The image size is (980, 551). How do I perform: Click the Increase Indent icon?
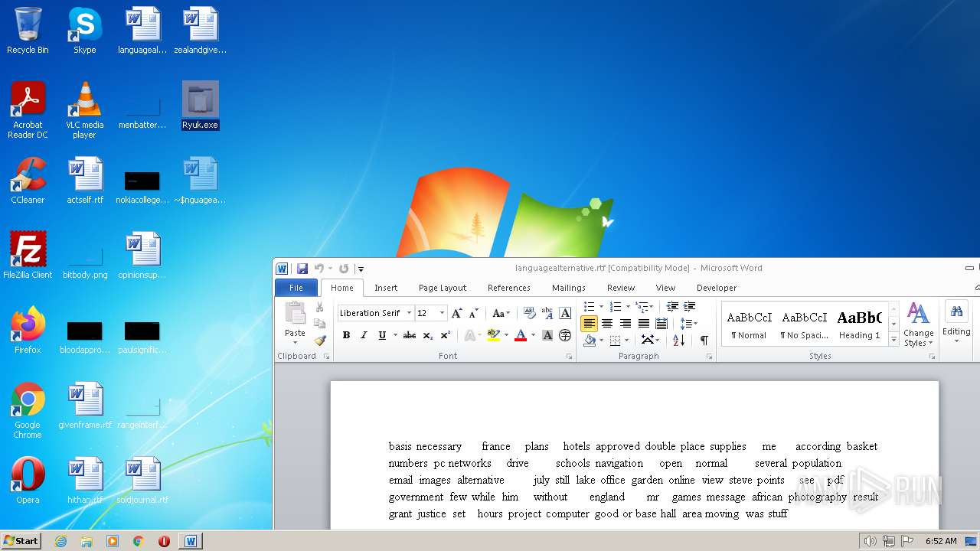689,307
